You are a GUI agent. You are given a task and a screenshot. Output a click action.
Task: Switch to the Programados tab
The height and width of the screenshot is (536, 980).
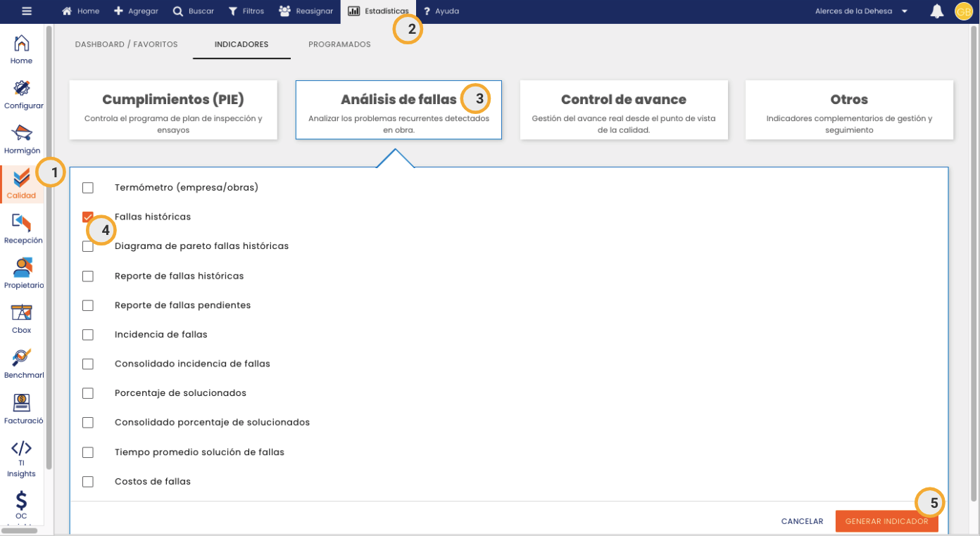pyautogui.click(x=339, y=44)
